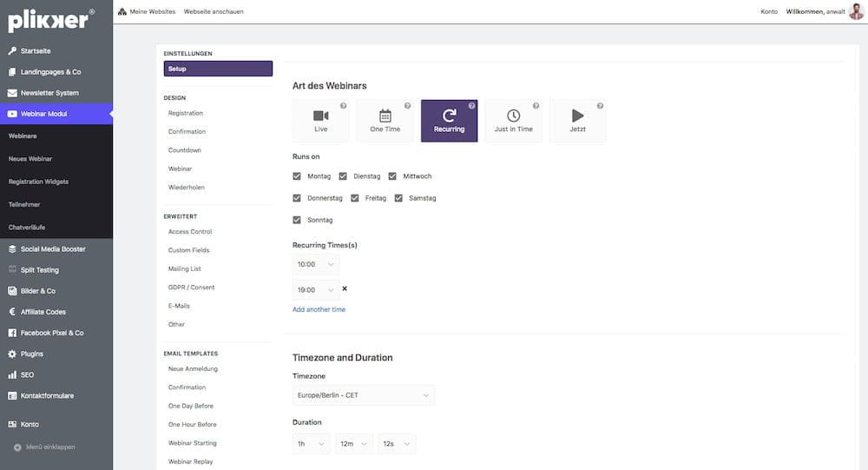Open the 1h duration hours dropdown
The height and width of the screenshot is (470, 868).
311,444
